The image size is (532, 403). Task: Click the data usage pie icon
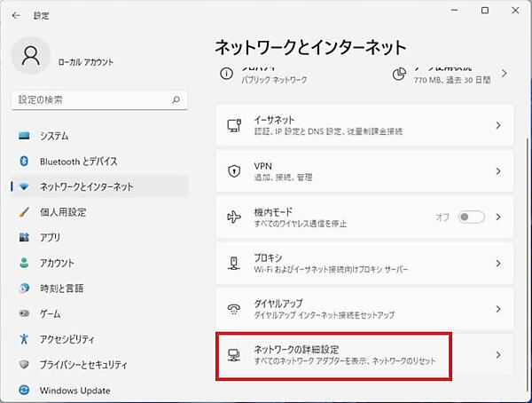399,74
